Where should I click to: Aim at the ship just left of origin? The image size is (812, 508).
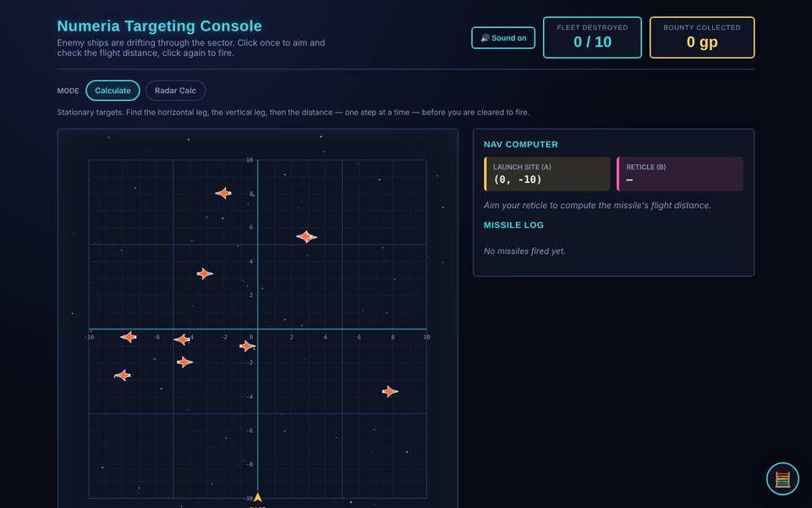pos(247,345)
